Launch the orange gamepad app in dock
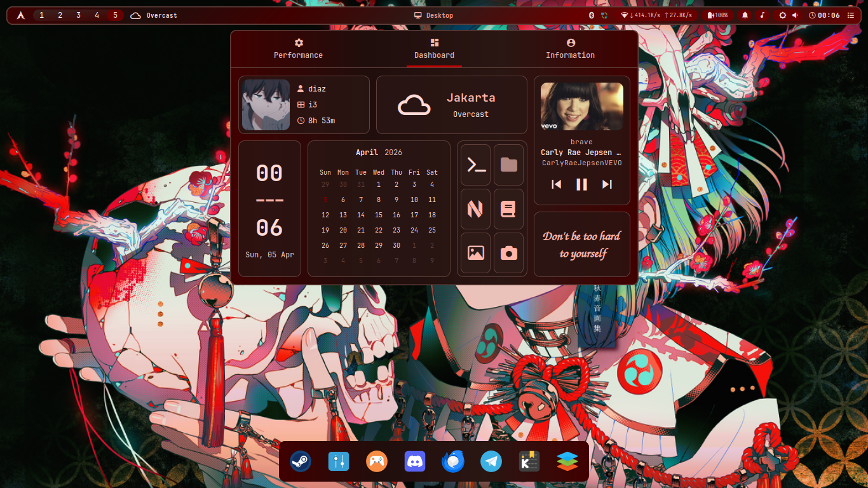Viewport: 868px width, 488px height. [x=377, y=461]
